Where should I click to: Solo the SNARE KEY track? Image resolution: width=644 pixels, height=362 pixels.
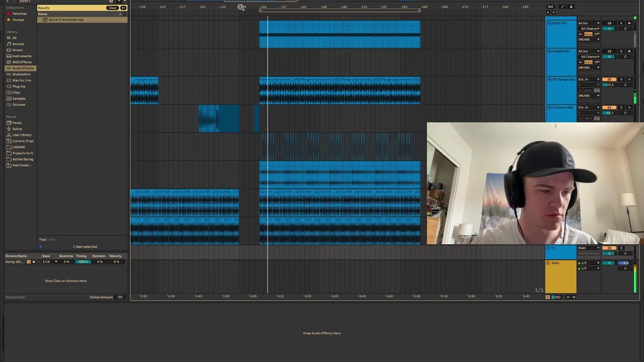(x=621, y=51)
